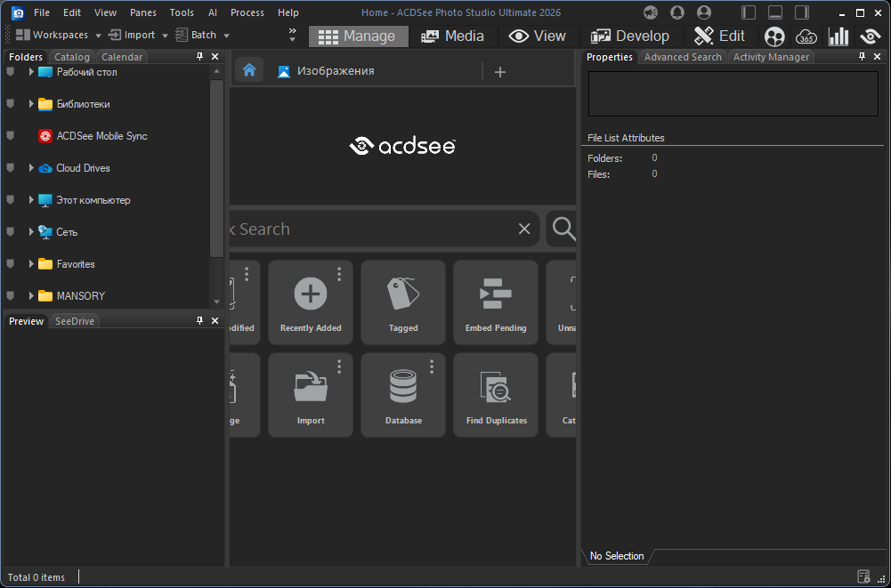Image resolution: width=891 pixels, height=588 pixels.
Task: Click the search magnifier icon
Action: 563,229
